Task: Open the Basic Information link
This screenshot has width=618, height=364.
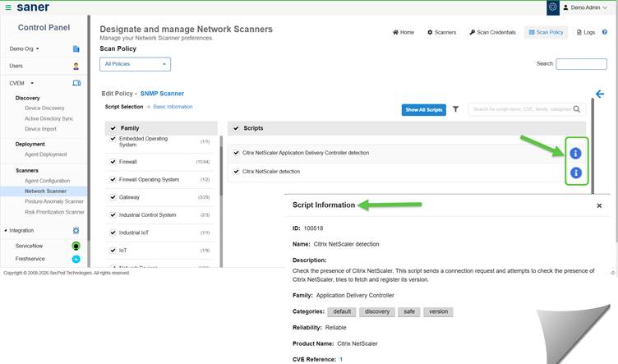Action: pos(173,107)
